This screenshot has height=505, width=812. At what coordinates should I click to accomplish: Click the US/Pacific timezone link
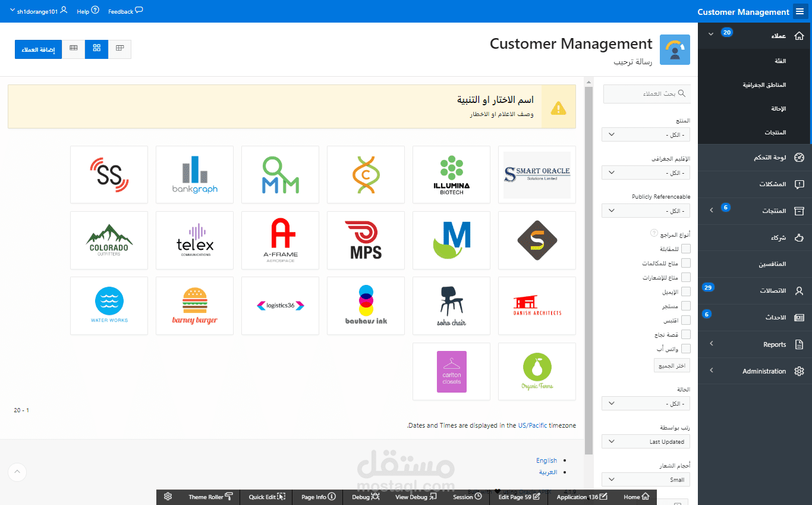[533, 425]
